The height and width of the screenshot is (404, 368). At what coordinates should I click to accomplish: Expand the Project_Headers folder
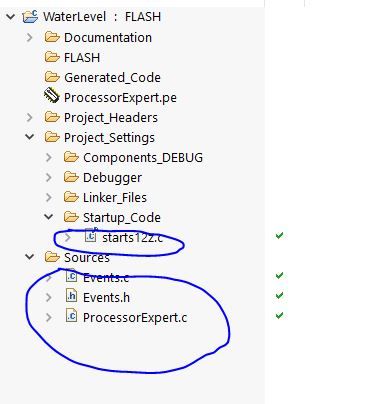[30, 117]
